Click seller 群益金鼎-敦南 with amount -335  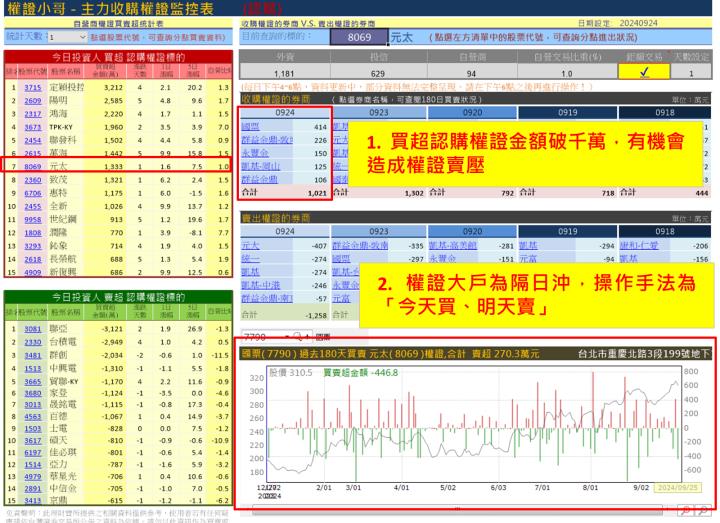coord(360,246)
